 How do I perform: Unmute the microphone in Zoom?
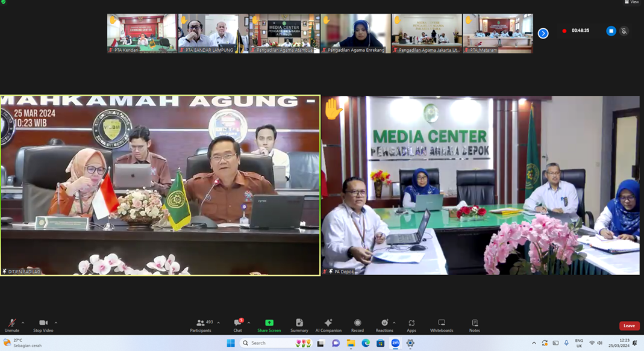click(x=12, y=325)
